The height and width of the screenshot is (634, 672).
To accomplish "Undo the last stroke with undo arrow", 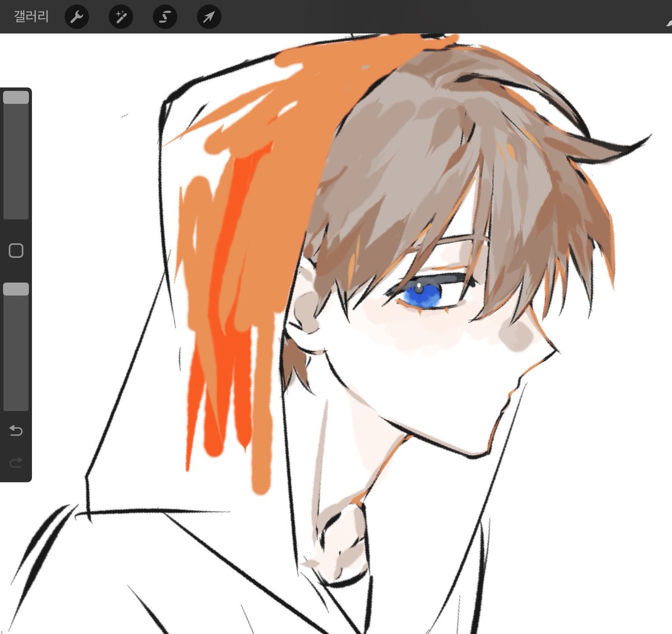I will click(x=16, y=431).
